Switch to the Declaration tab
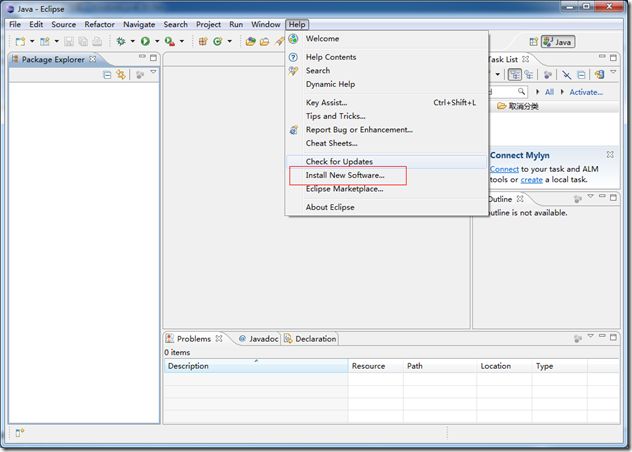 (x=310, y=339)
